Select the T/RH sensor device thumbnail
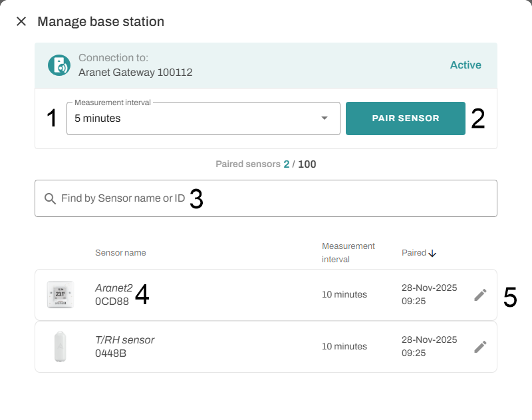Image resolution: width=532 pixels, height=420 pixels. pyautogui.click(x=60, y=347)
